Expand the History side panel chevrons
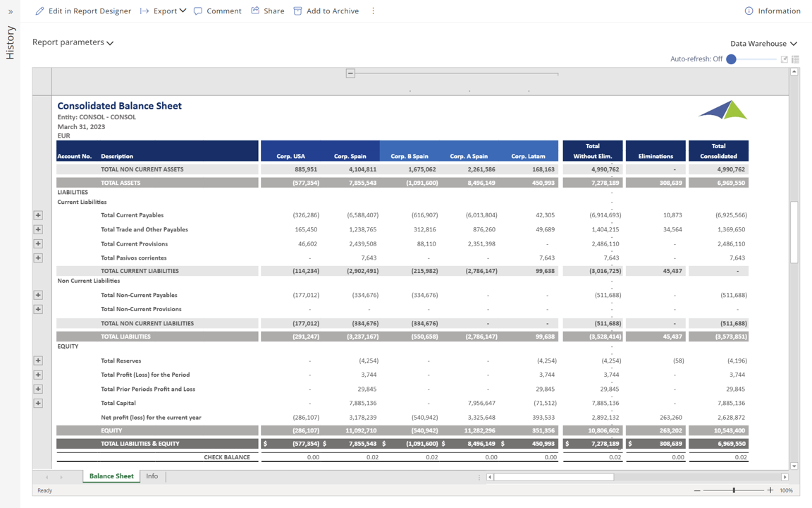The width and height of the screenshot is (812, 508). tap(11, 11)
